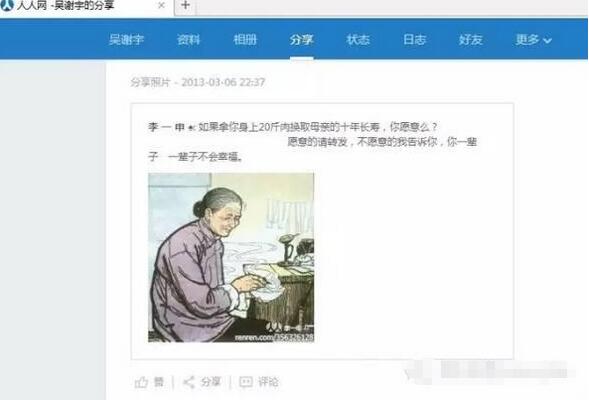Open the shared illustration of elderly woman
The image size is (589, 400).
pyautogui.click(x=231, y=258)
